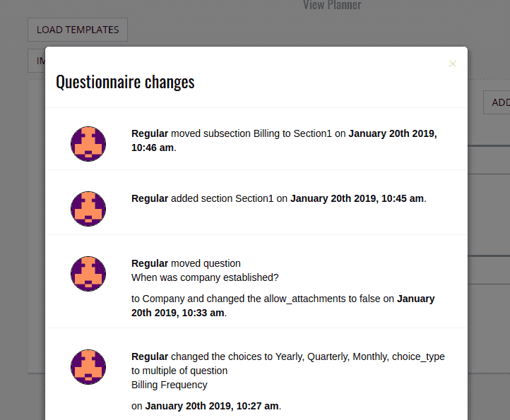Click the partially visible ADD button
This screenshot has height=420, width=510.
coord(497,102)
